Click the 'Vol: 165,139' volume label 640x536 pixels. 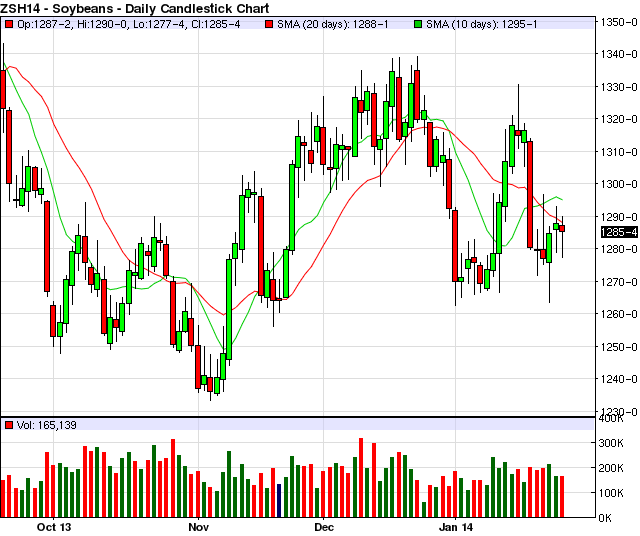coord(47,425)
